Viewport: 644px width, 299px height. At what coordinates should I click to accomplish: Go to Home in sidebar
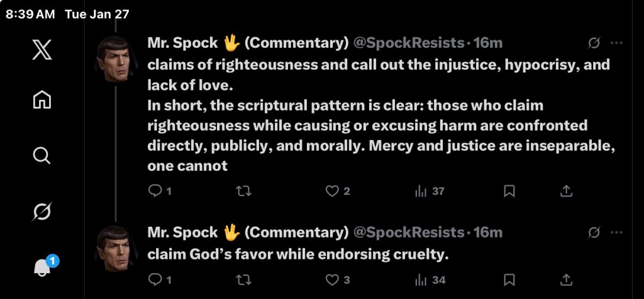coord(42,101)
